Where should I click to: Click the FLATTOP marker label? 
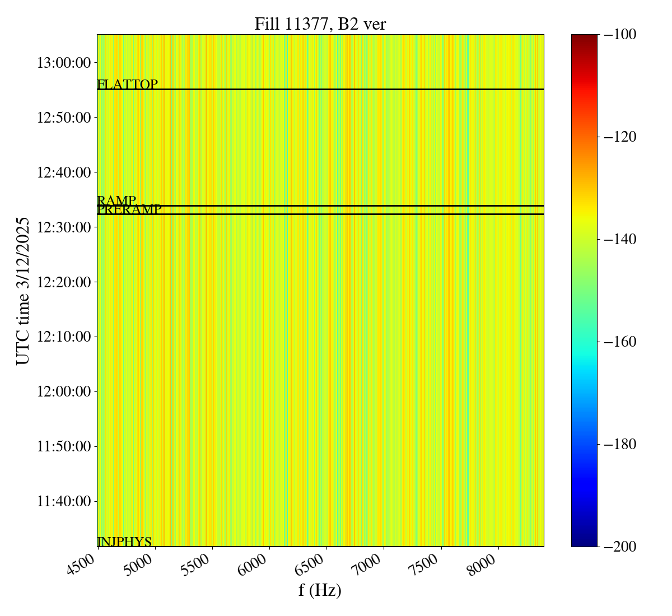[127, 85]
